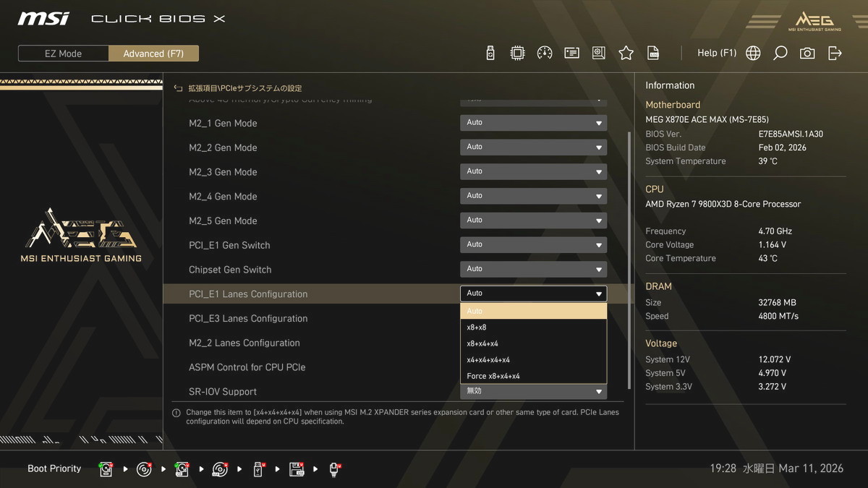This screenshot has height=488, width=868.
Task: Click the globe language icon
Action: tap(753, 53)
